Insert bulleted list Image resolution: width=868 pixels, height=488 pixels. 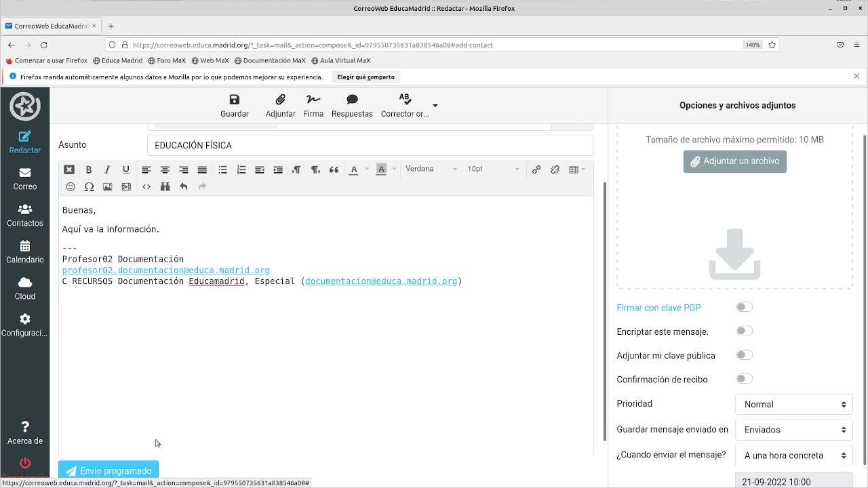222,169
